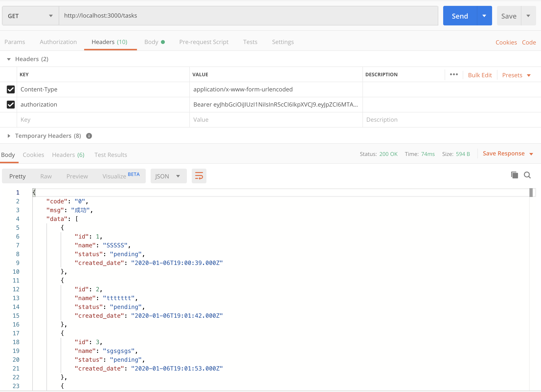Switch to the Authorization tab
The height and width of the screenshot is (392, 541).
tap(58, 42)
